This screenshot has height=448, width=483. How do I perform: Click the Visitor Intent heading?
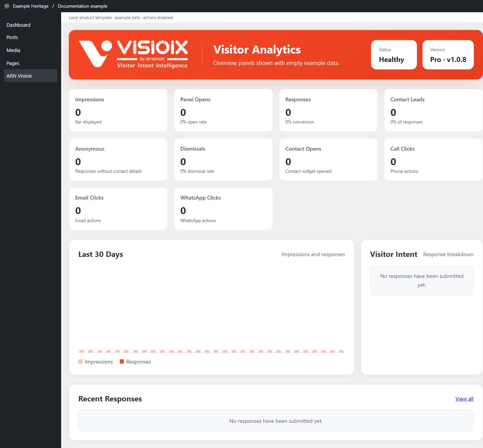tap(394, 254)
